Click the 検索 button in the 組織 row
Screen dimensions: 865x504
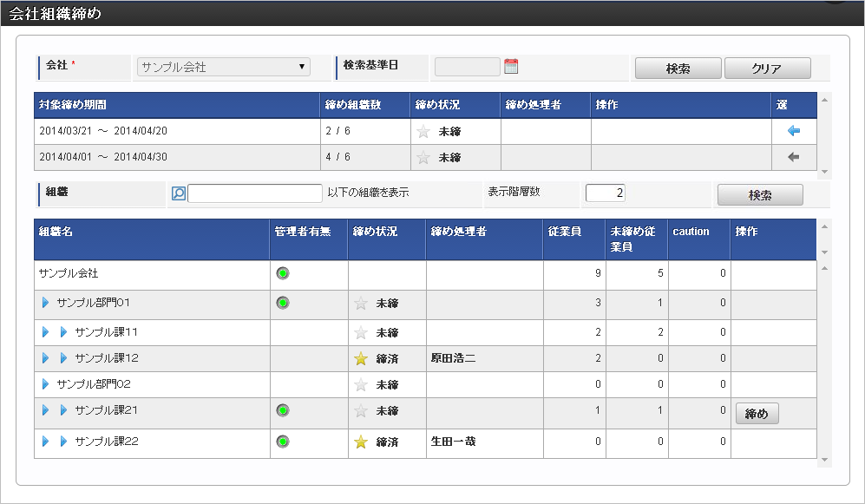760,194
